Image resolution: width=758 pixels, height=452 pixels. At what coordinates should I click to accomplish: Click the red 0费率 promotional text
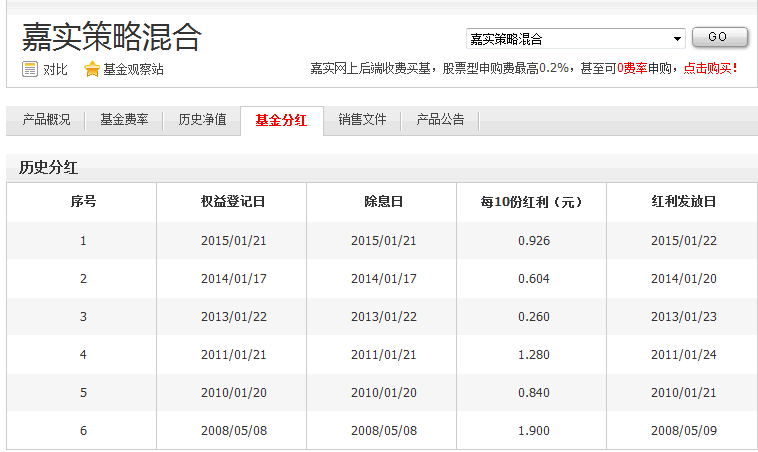click(x=632, y=69)
